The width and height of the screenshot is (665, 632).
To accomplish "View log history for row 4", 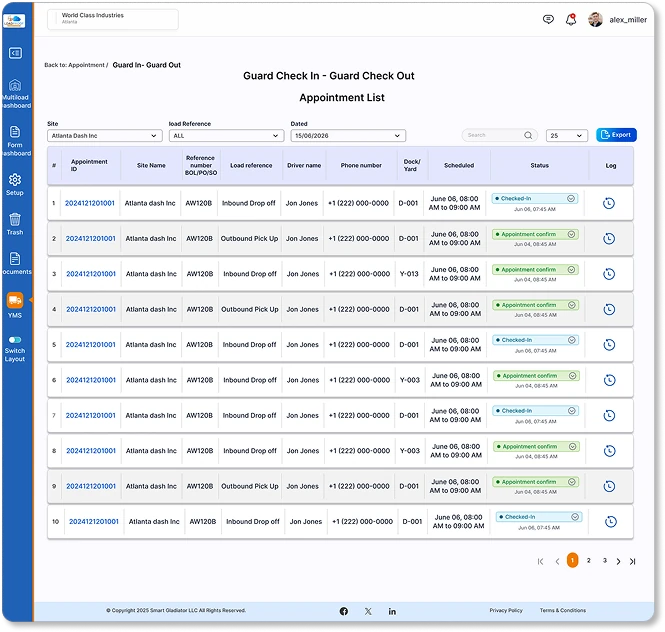I will [609, 310].
